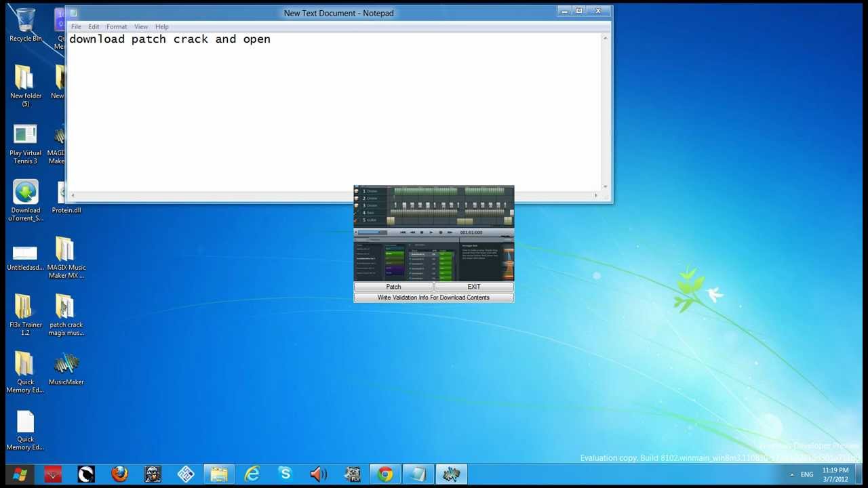Open the FI3x Trainer 1.2 folder
This screenshot has width=868, height=488.
coord(25,314)
